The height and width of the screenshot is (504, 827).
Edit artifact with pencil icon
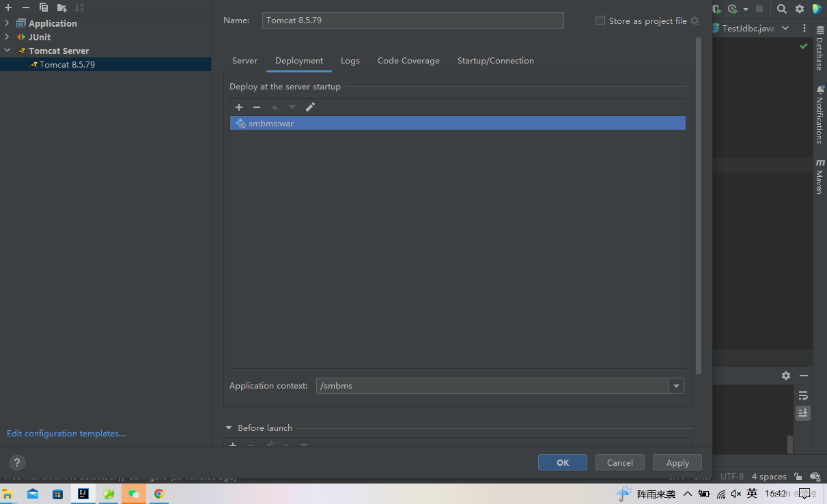[x=310, y=107]
